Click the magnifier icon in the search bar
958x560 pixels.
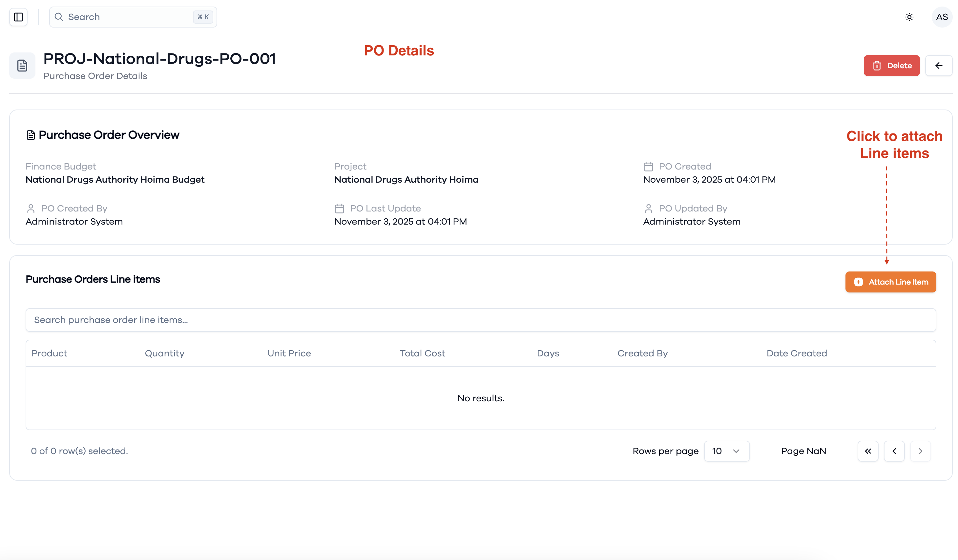click(x=59, y=17)
